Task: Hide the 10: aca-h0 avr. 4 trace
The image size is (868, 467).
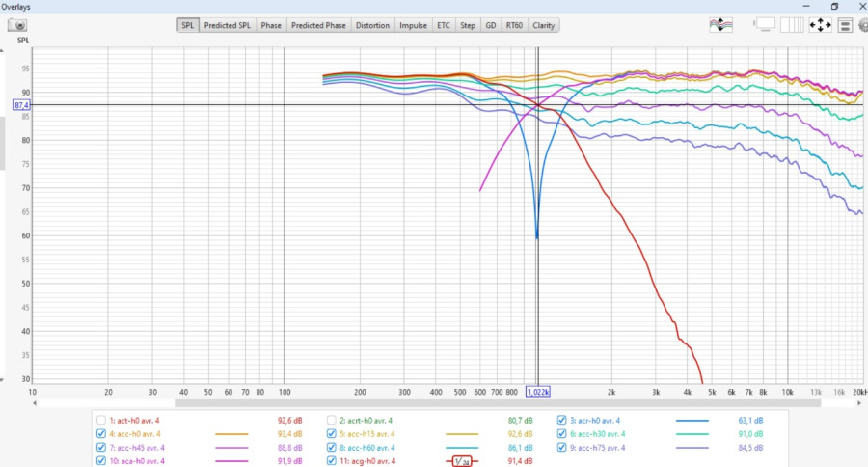Action: coord(102,461)
